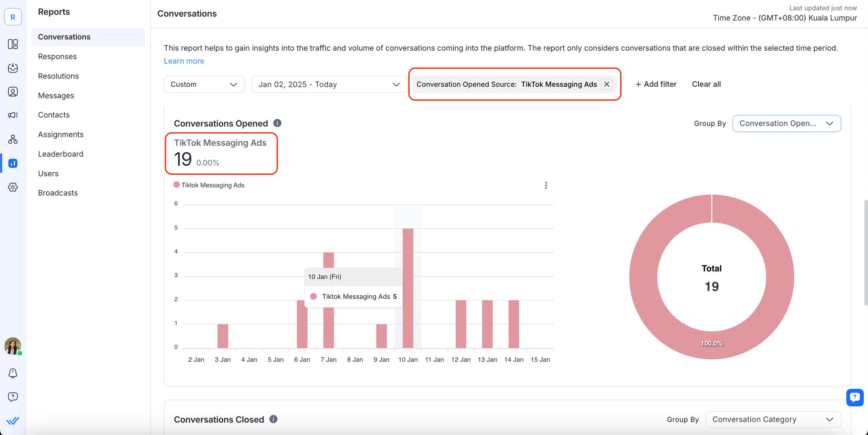Image resolution: width=868 pixels, height=435 pixels.
Task: Open the chart three-dot options menu
Action: point(546,185)
